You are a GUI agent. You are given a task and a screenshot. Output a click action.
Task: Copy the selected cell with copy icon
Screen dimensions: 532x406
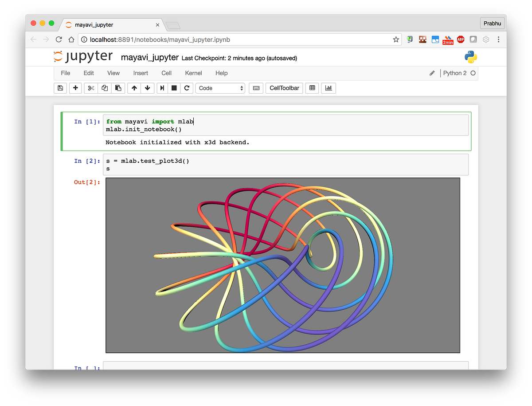tap(105, 88)
